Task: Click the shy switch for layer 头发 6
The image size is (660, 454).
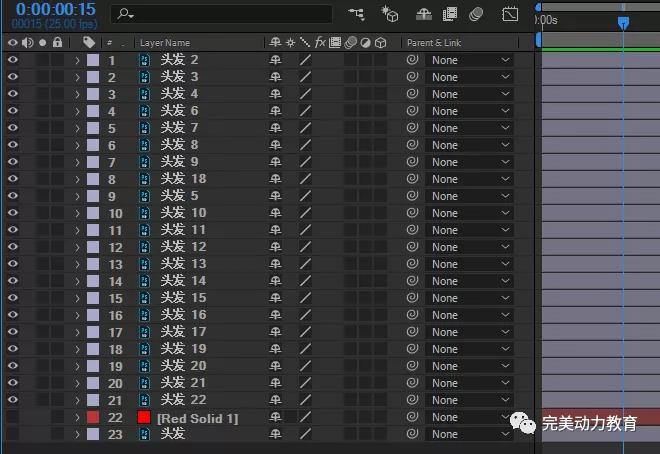Action: [275, 111]
